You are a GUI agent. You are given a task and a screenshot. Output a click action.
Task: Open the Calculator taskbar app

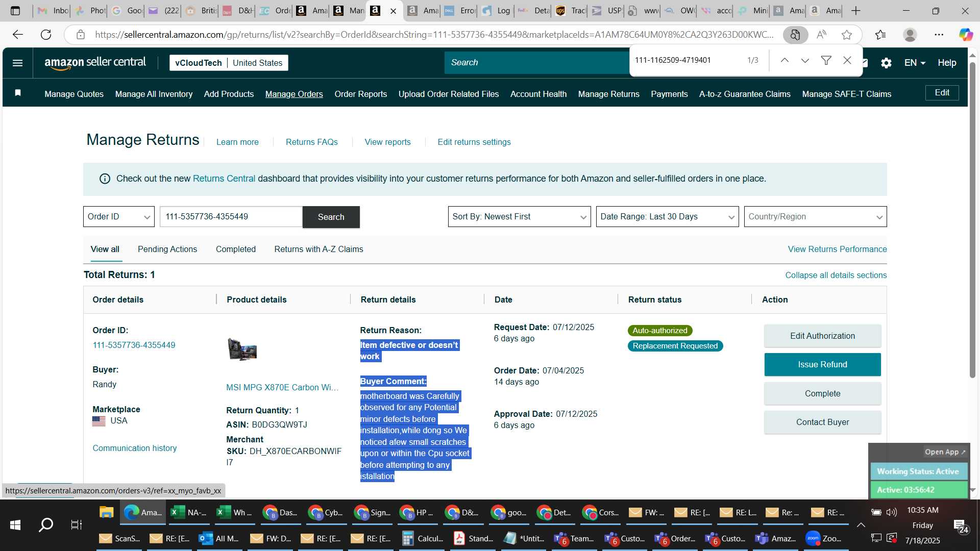[422, 538]
